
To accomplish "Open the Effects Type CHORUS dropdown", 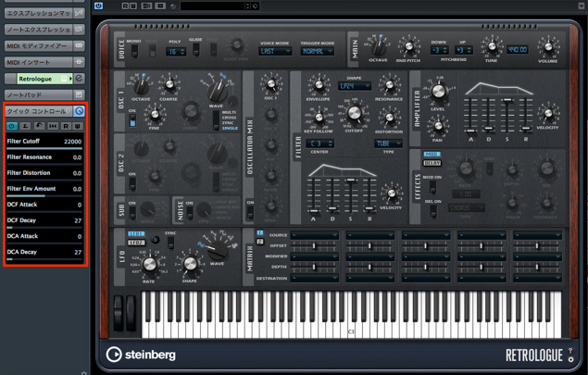I will click(x=466, y=207).
